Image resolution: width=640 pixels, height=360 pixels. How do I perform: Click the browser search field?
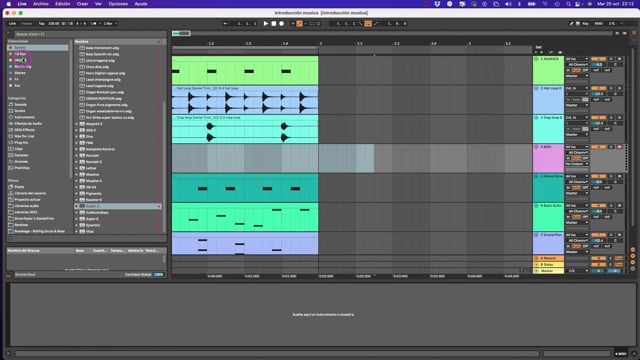coord(90,34)
